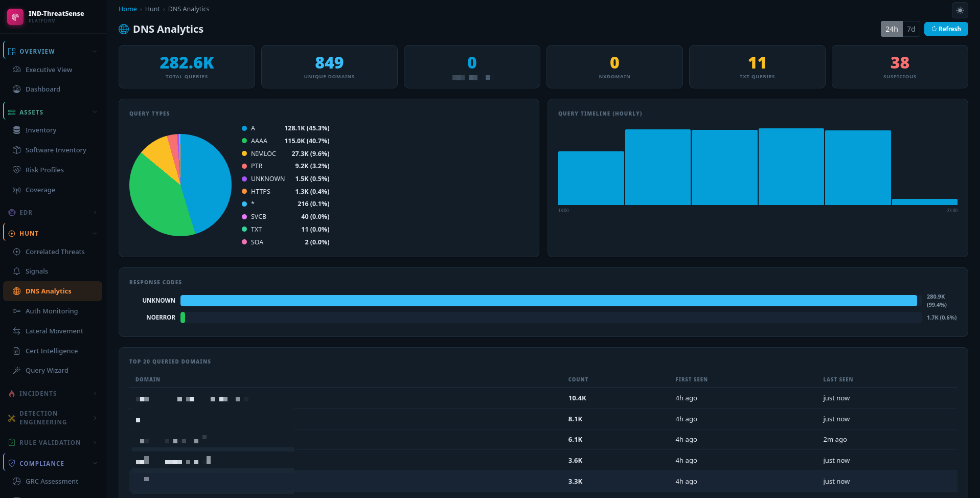Screen dimensions: 980x498
Task: Click the Risk Profiles heartbeat icon
Action: 16,170
